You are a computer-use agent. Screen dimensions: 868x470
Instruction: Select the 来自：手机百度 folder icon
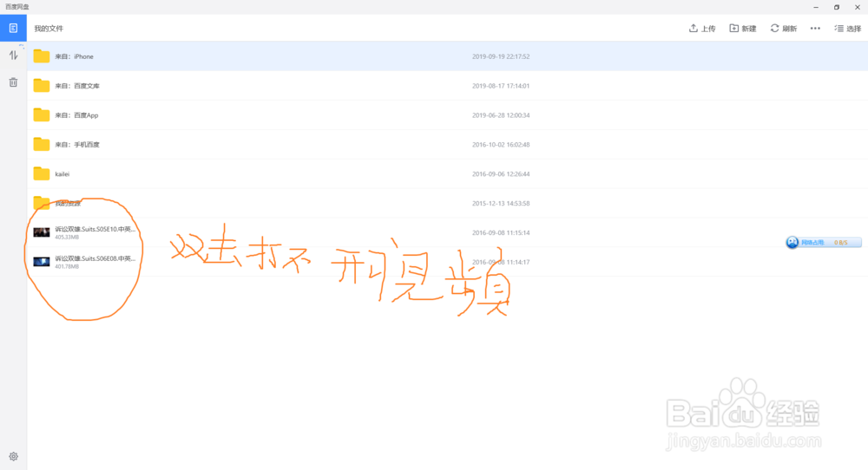point(42,144)
